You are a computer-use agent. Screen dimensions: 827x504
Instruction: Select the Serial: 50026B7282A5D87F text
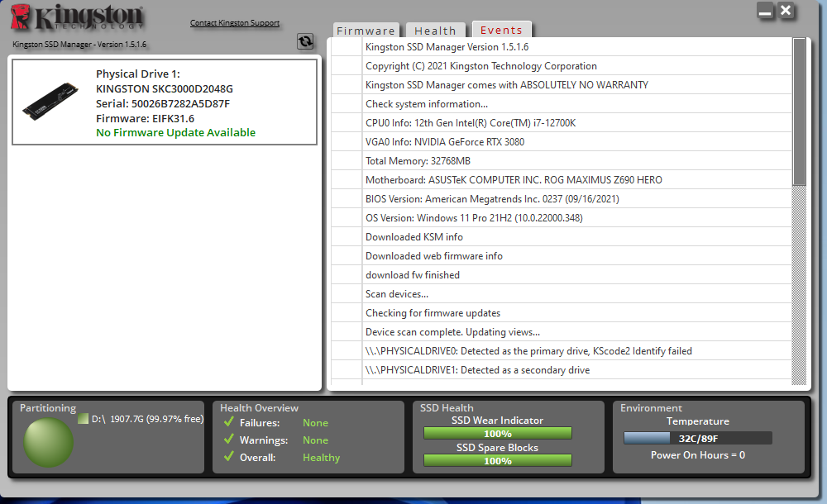coord(163,103)
